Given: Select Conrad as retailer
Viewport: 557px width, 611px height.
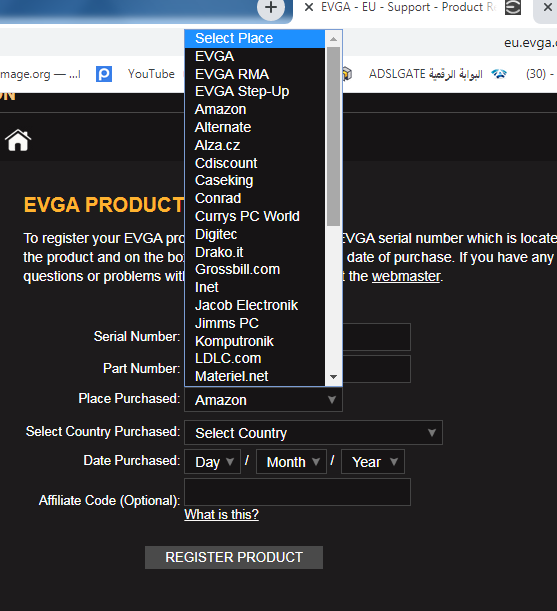Looking at the screenshot, I should [x=255, y=198].
